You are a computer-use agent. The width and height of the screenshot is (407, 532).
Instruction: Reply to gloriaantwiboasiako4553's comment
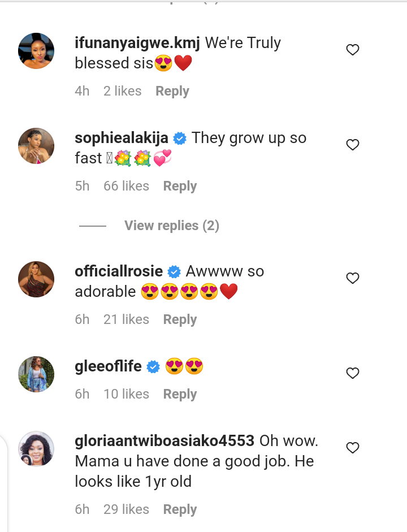pyautogui.click(x=180, y=509)
